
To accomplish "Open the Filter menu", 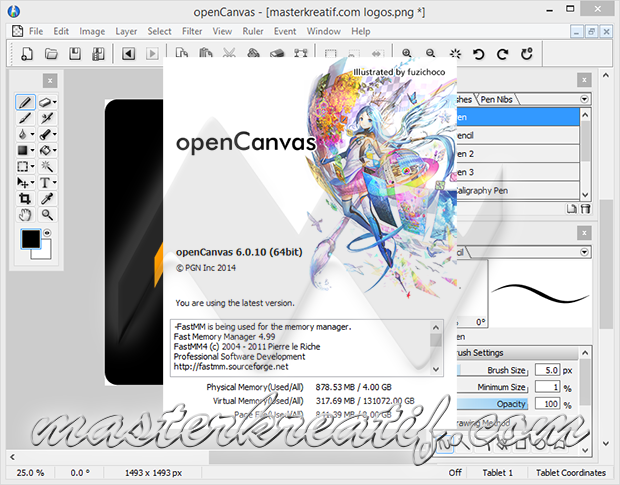I will tap(192, 31).
